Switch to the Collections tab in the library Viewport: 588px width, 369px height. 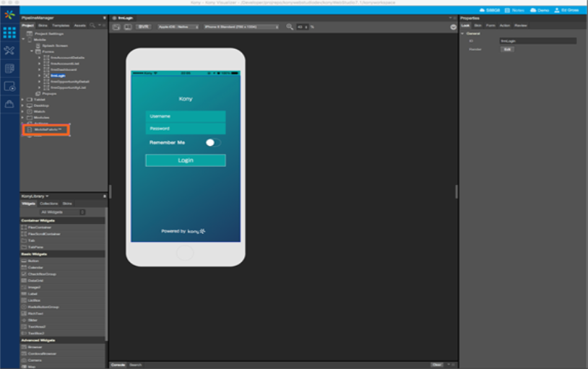(48, 204)
